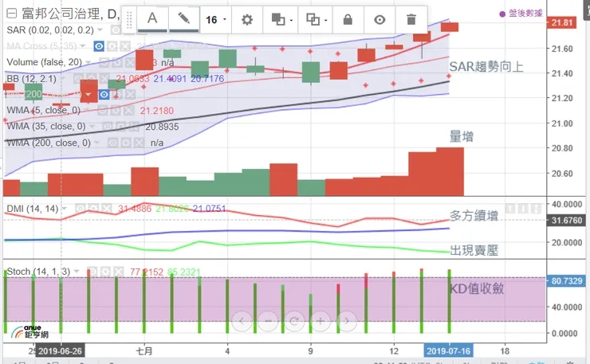The height and width of the screenshot is (364, 590).
Task: Open MA Cross settings gear
Action: pyautogui.click(x=112, y=46)
